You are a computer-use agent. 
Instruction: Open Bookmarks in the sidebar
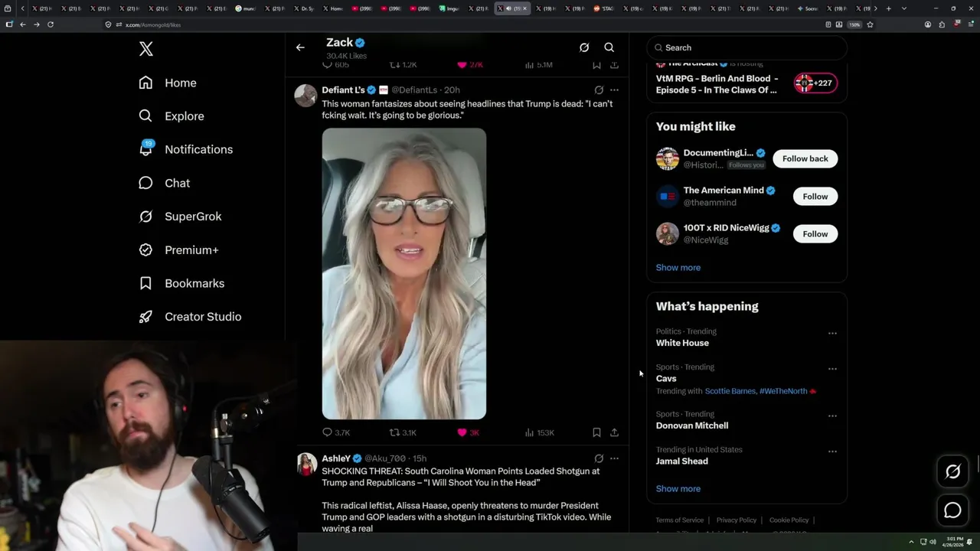181,283
